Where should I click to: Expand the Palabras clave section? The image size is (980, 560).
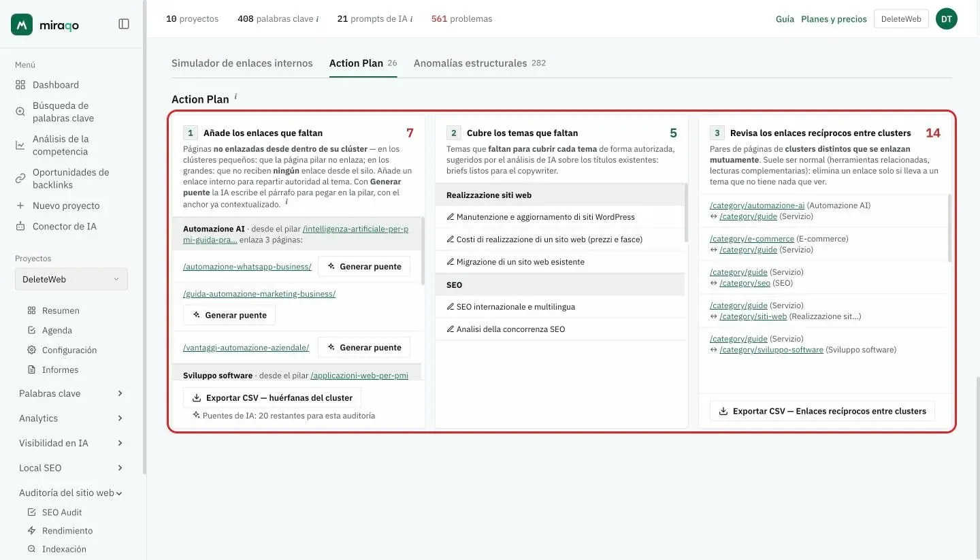pos(71,393)
